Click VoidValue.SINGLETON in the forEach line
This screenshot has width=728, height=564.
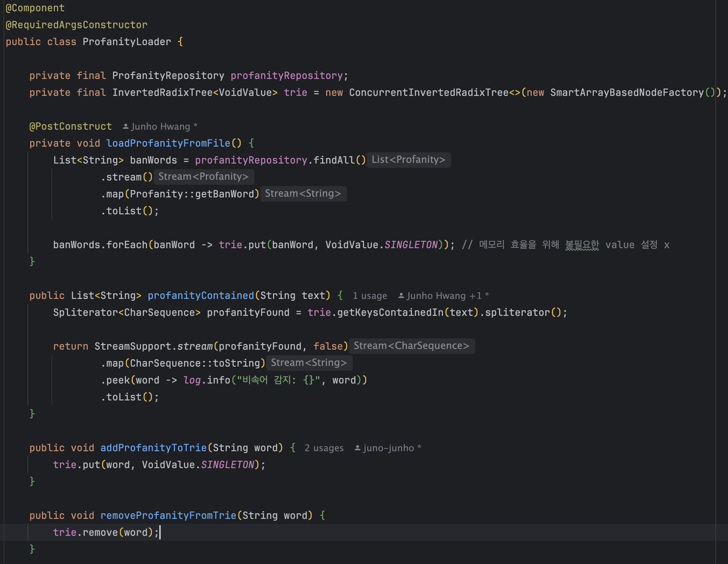coord(382,245)
